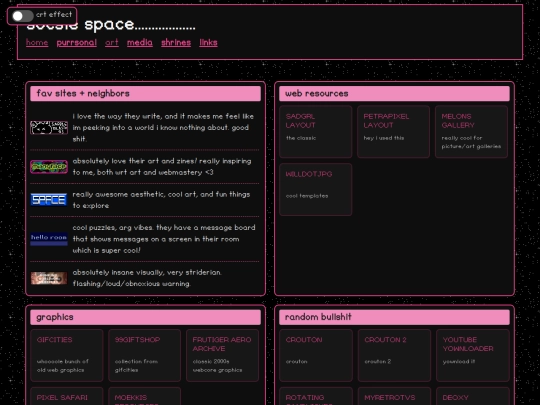The image size is (540, 405).
Task: Click the PIXEL SAFARI card
Action: click(67, 396)
